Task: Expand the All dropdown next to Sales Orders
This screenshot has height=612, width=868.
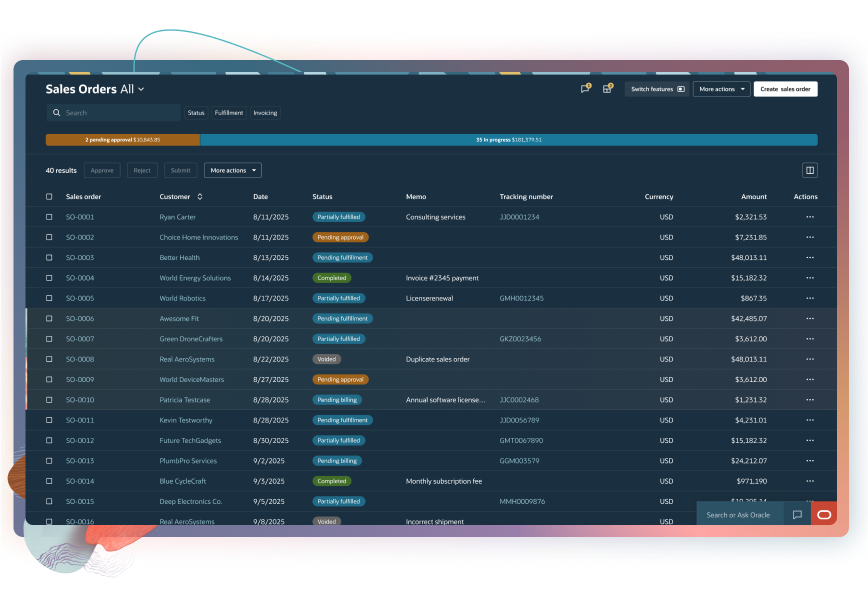Action: pyautogui.click(x=139, y=89)
